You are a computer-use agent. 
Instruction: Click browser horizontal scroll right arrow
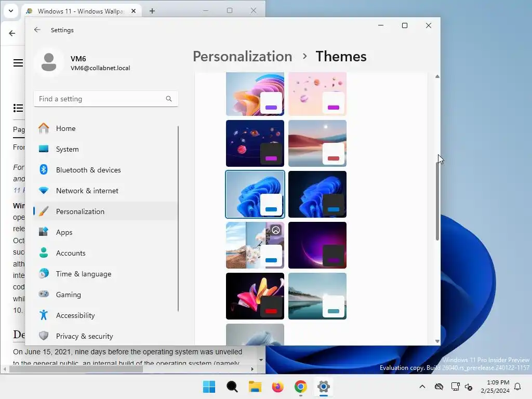pos(252,369)
